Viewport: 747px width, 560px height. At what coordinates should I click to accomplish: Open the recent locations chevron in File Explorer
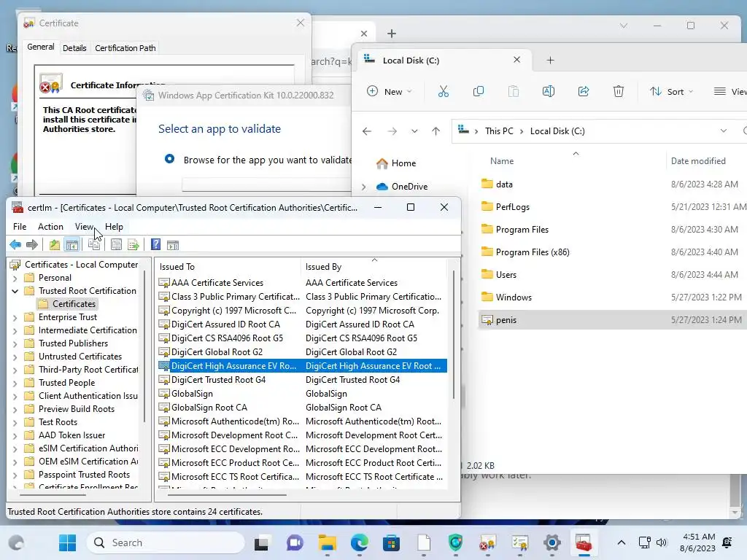point(414,131)
